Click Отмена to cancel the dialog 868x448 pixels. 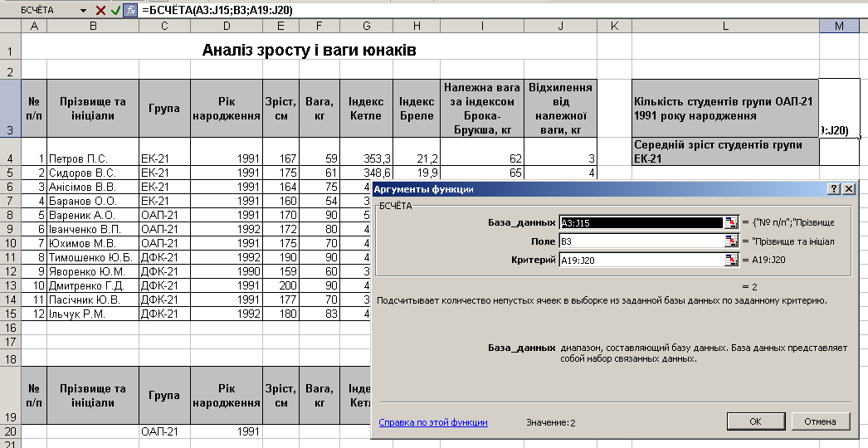820,421
